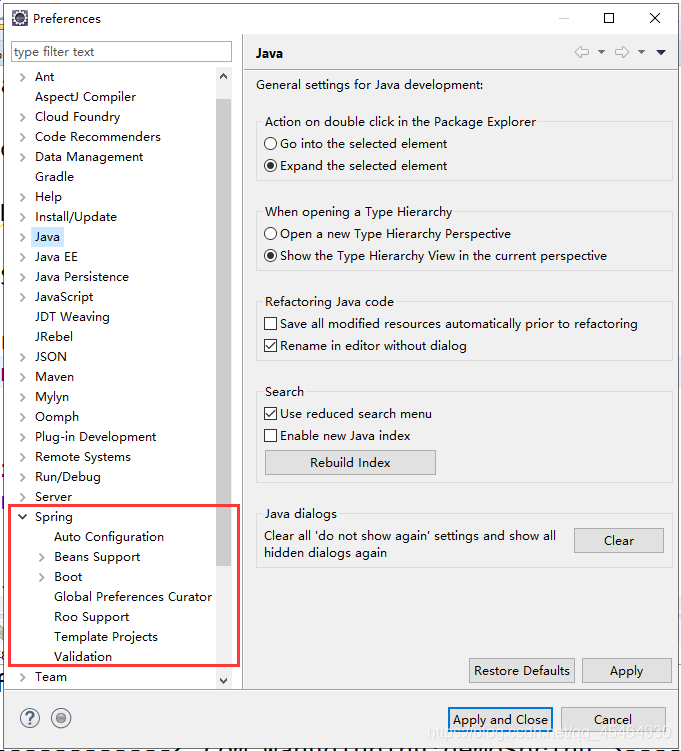681x751 pixels.
Task: Expand the Java tree node
Action: pos(23,237)
